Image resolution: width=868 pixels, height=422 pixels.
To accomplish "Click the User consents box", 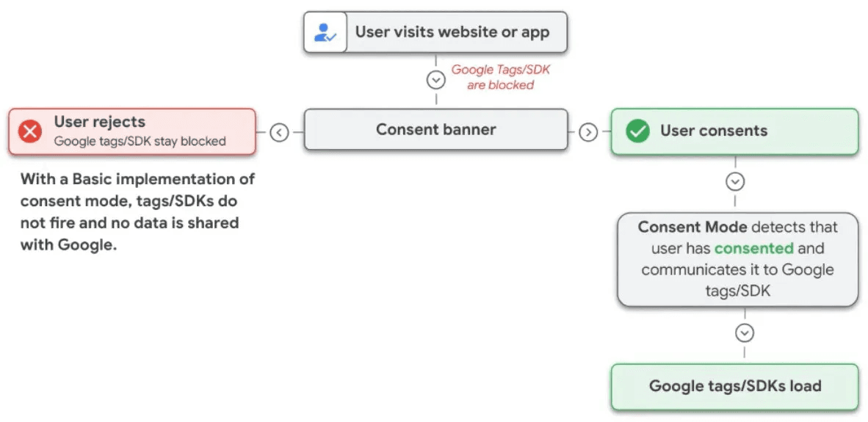I will 734,131.
